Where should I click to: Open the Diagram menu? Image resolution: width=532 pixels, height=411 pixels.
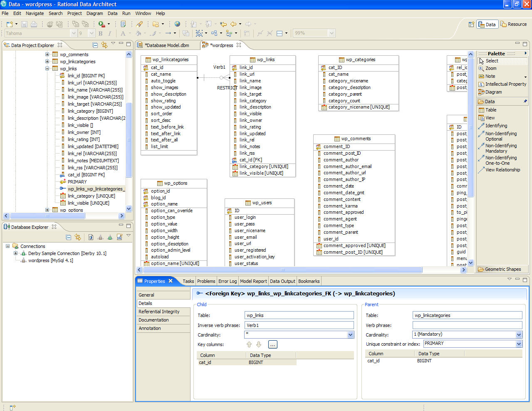(x=94, y=13)
